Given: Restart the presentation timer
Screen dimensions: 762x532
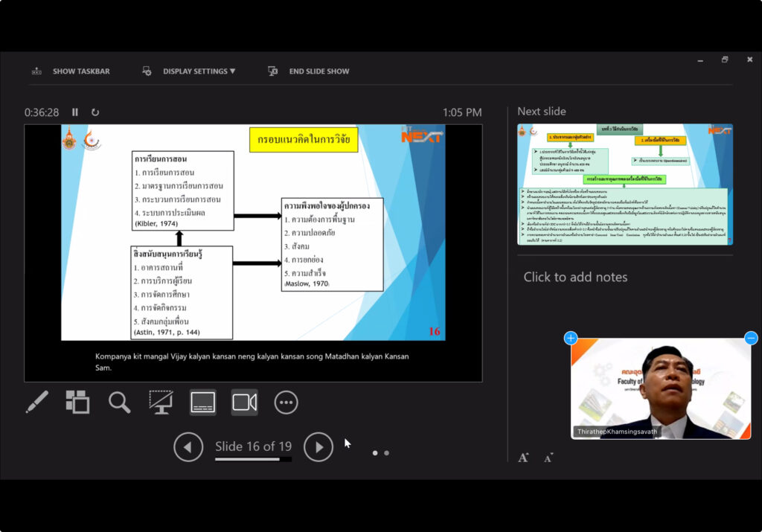Looking at the screenshot, I should [x=95, y=112].
